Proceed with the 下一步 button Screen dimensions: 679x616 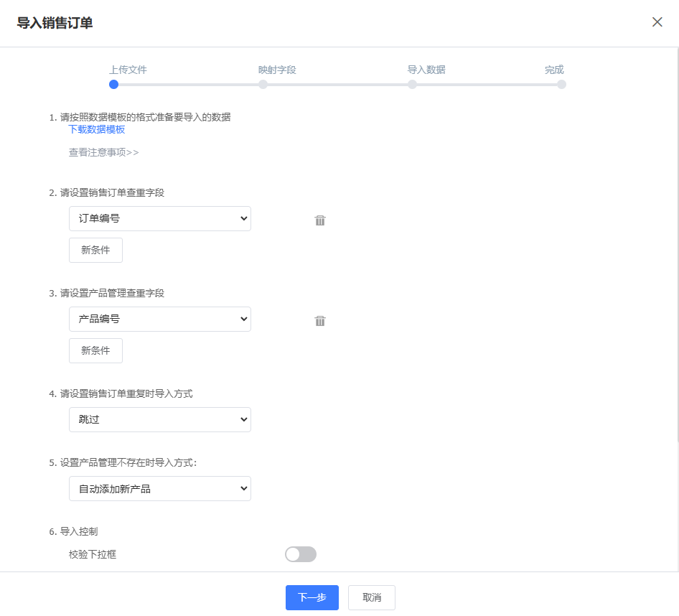click(x=312, y=597)
